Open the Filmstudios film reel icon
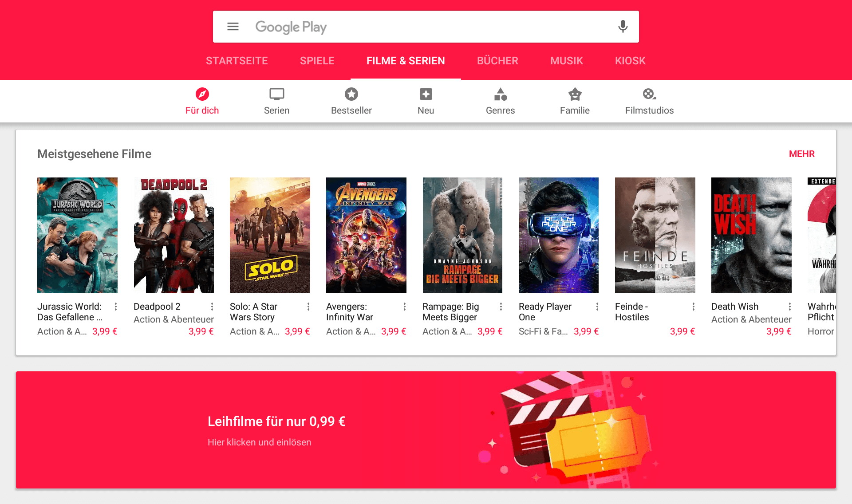This screenshot has height=504, width=852. [x=650, y=94]
